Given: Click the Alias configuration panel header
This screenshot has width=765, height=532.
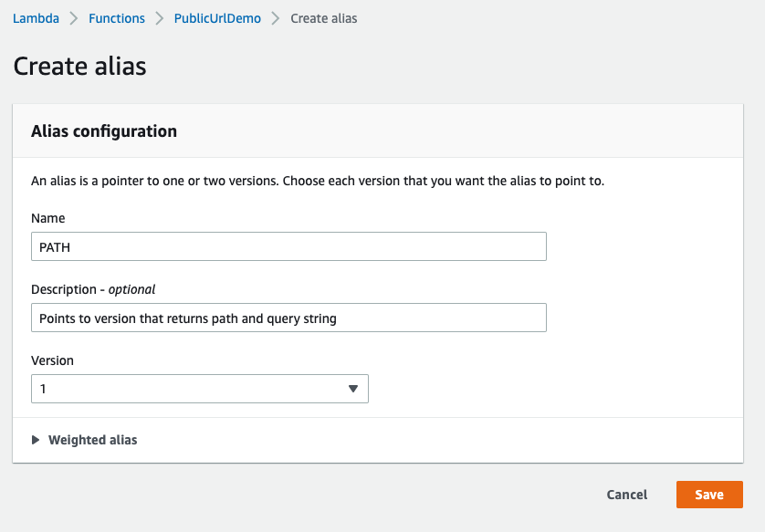Looking at the screenshot, I should point(104,131).
